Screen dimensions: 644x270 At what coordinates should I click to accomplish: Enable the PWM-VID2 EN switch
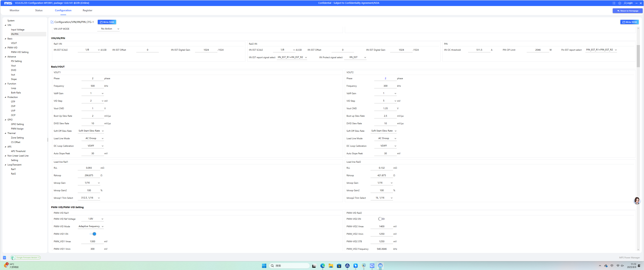click(381, 219)
